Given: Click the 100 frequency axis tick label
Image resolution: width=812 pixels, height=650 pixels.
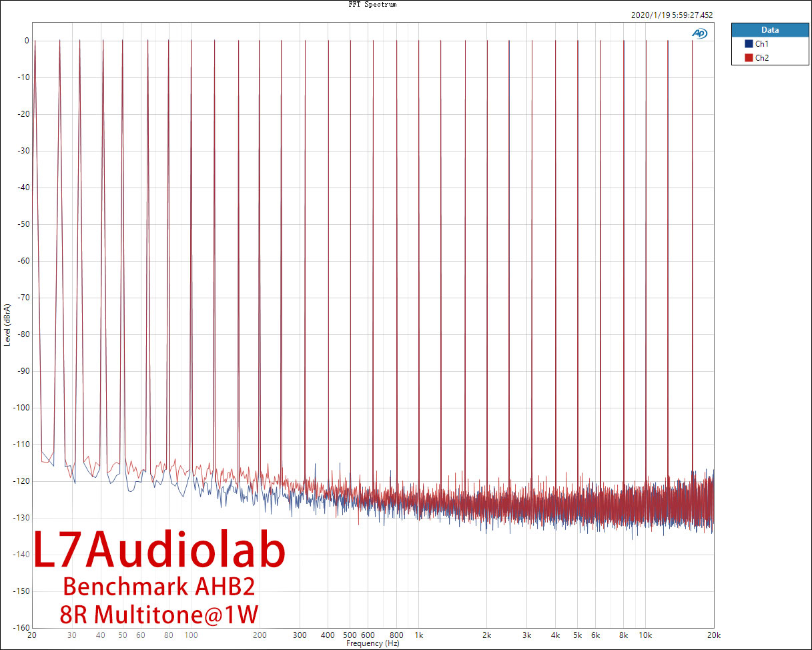Looking at the screenshot, I should [x=191, y=635].
